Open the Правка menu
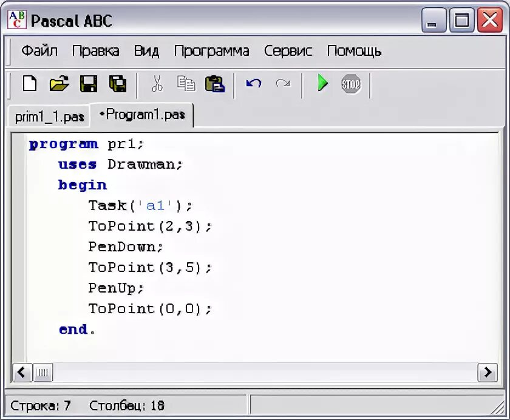The height and width of the screenshot is (420, 510). [x=96, y=51]
